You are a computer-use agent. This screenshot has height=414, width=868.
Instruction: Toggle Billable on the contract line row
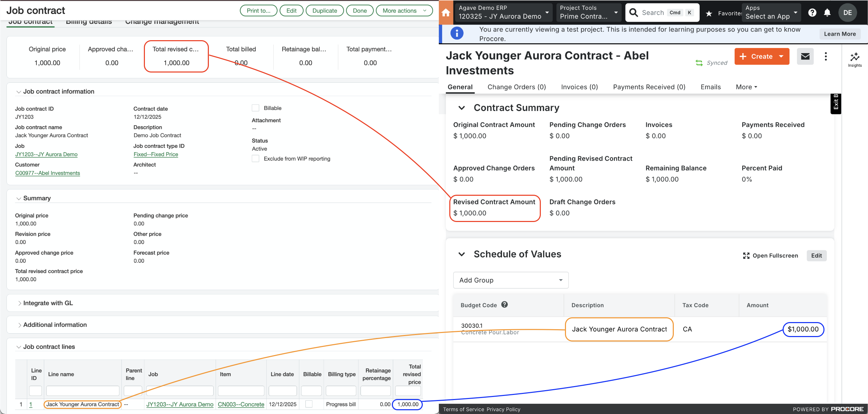coord(309,404)
